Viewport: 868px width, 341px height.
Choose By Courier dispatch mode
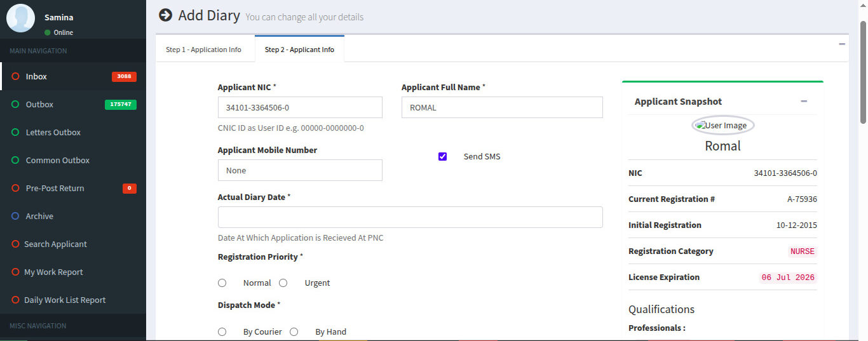222,331
